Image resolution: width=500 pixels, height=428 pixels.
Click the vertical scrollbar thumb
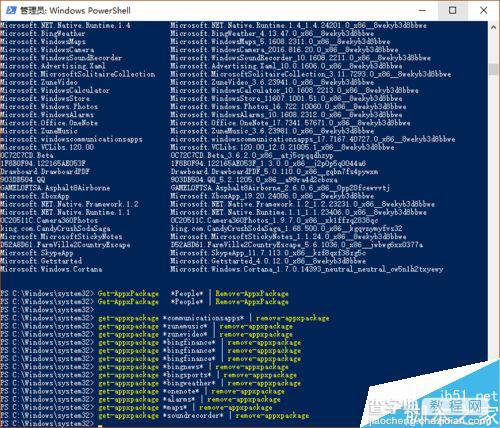493,69
